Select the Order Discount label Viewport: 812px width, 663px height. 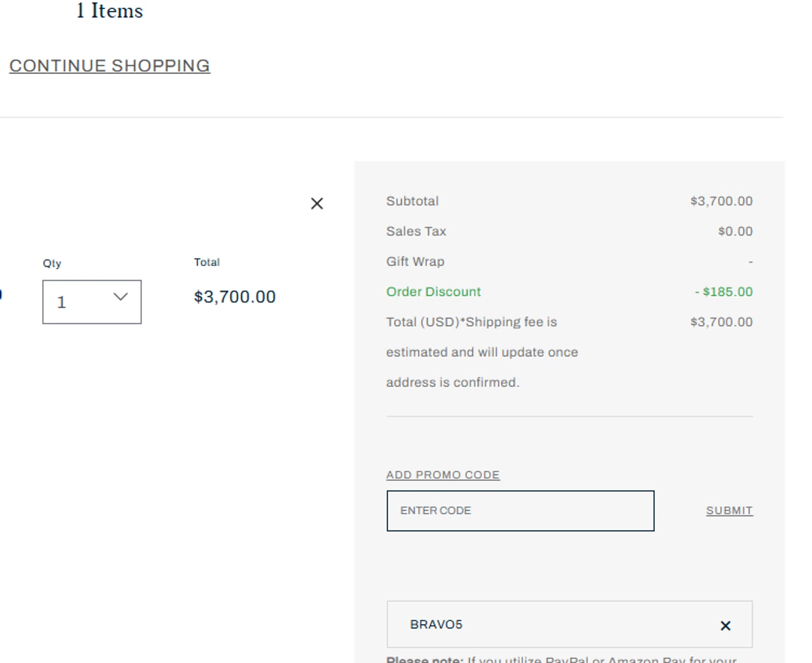click(x=433, y=292)
